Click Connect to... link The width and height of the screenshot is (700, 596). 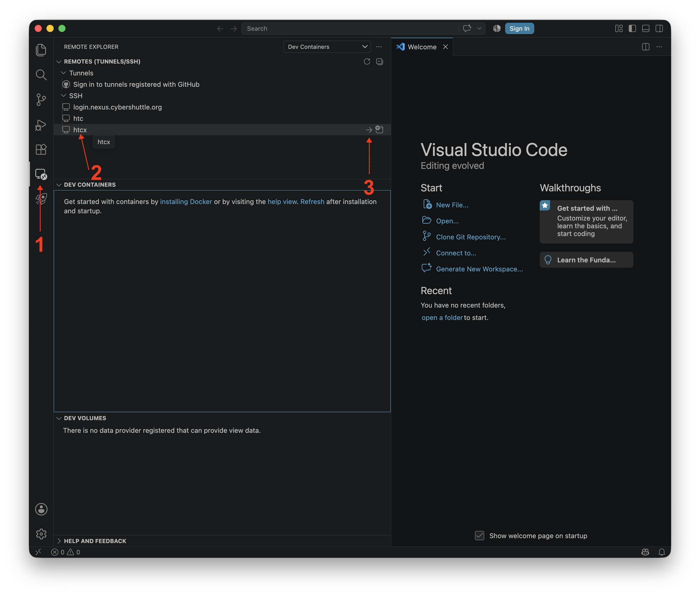pos(456,253)
